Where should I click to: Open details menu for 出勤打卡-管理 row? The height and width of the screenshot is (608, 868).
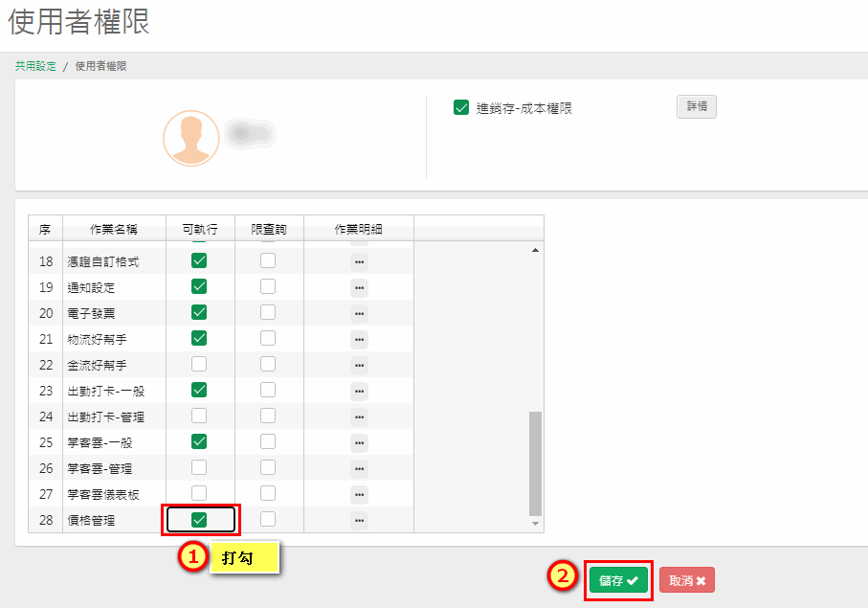pos(359,417)
